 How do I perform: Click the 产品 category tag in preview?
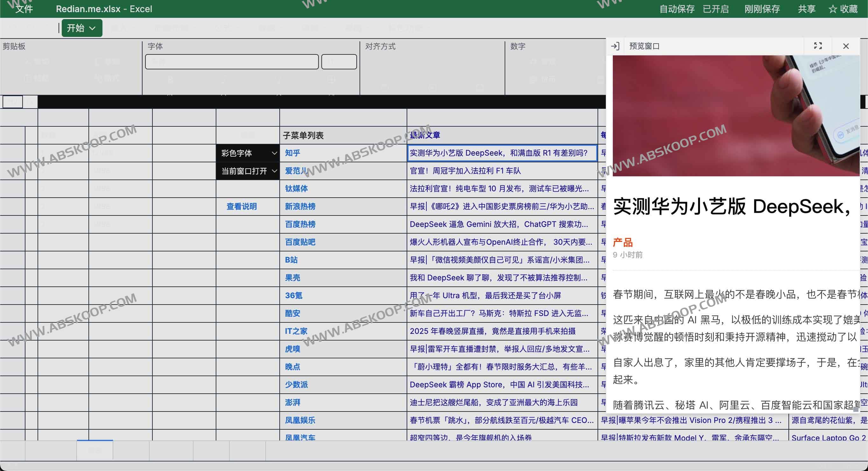point(622,242)
